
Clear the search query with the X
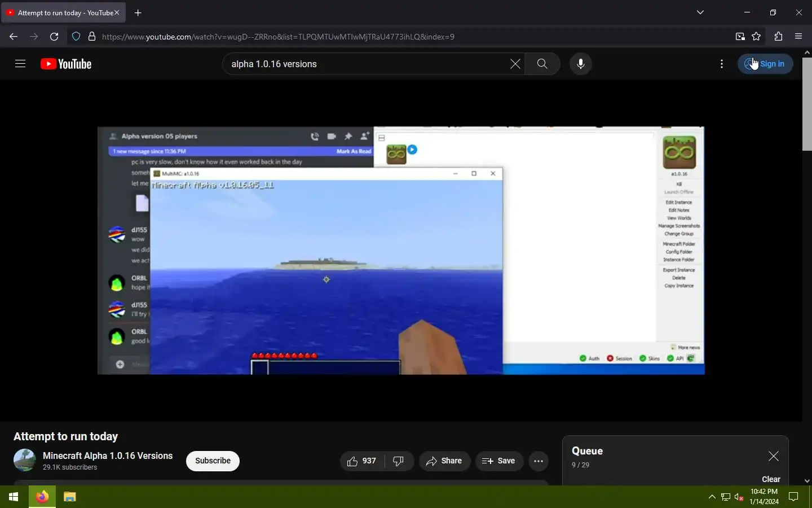(515, 64)
